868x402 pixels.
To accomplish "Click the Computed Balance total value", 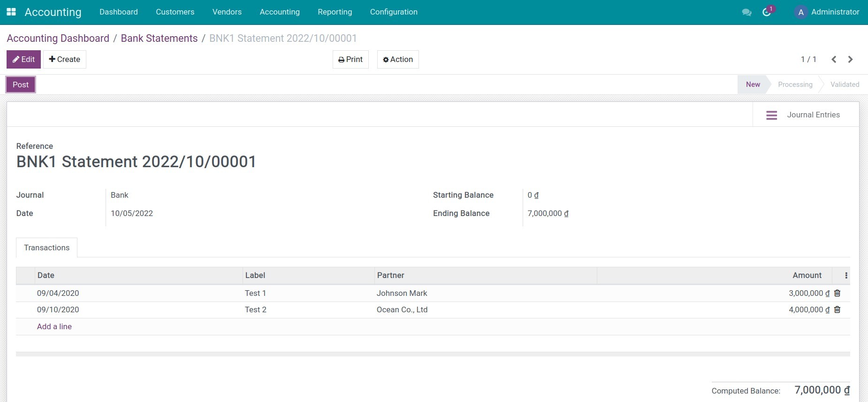I will (822, 390).
